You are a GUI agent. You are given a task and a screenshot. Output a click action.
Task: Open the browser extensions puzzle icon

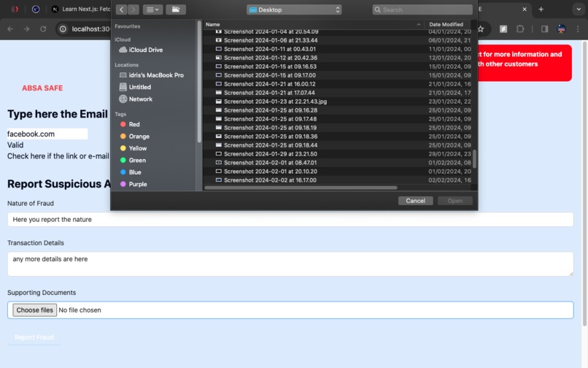(520, 29)
